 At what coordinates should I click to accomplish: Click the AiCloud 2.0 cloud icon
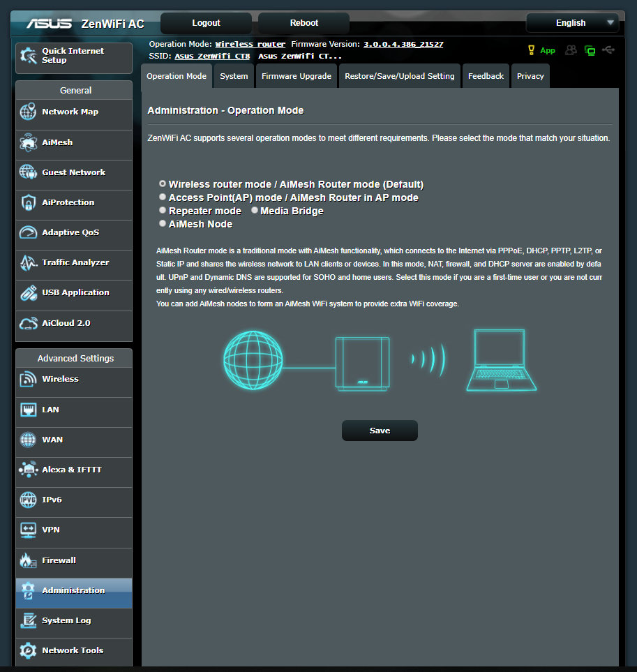pos(29,323)
